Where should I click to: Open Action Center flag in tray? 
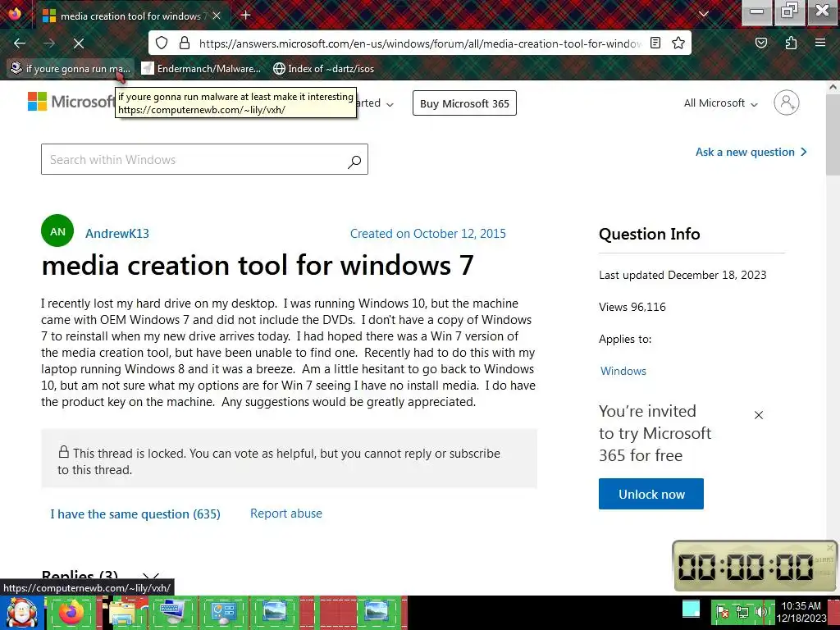click(722, 612)
